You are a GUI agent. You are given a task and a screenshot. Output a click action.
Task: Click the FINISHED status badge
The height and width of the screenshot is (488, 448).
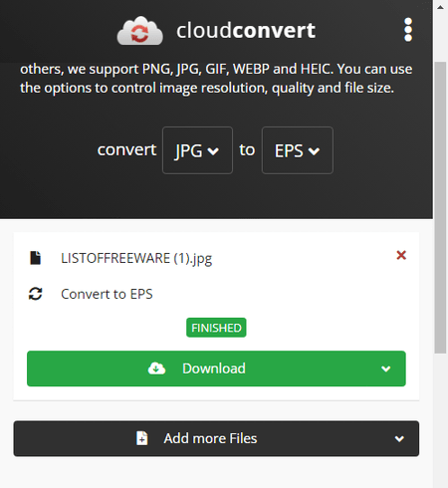pos(216,328)
